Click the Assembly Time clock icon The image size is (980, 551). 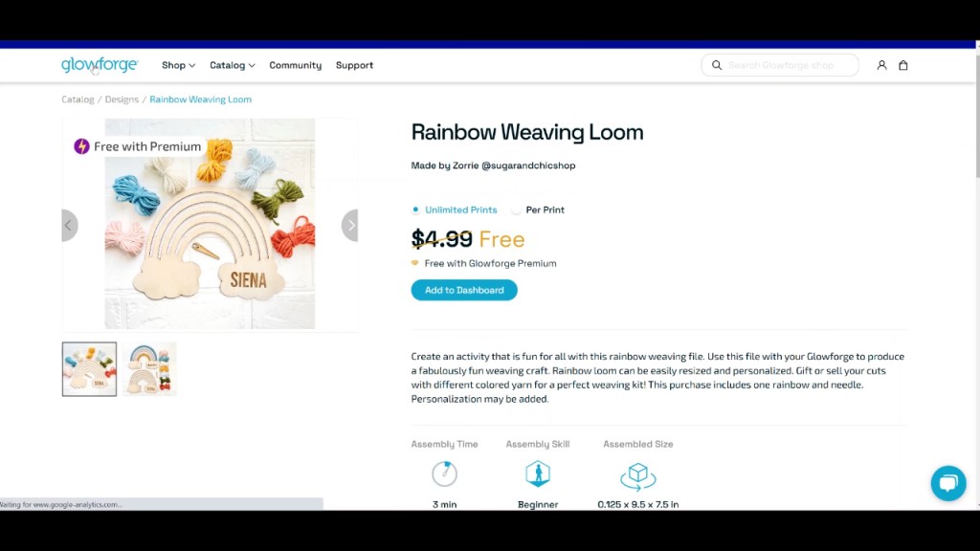444,474
